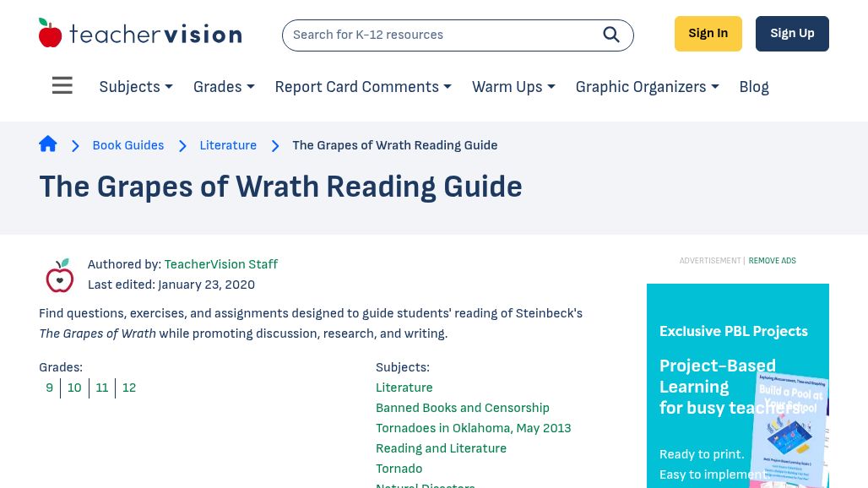The height and width of the screenshot is (488, 868).
Task: Click the Sign In button
Action: point(708,33)
